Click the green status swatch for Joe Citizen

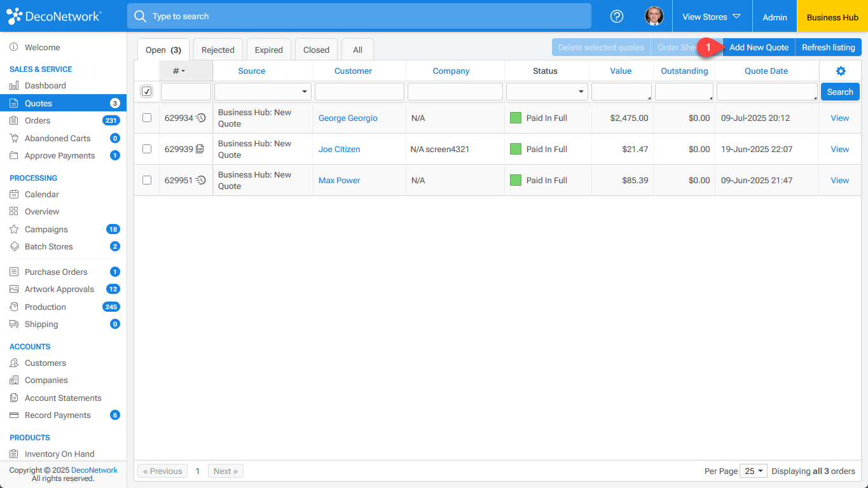coord(516,149)
